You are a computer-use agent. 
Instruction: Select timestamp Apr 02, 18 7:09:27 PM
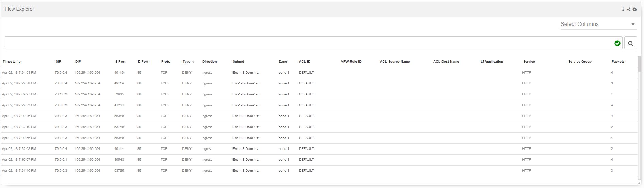point(19,94)
